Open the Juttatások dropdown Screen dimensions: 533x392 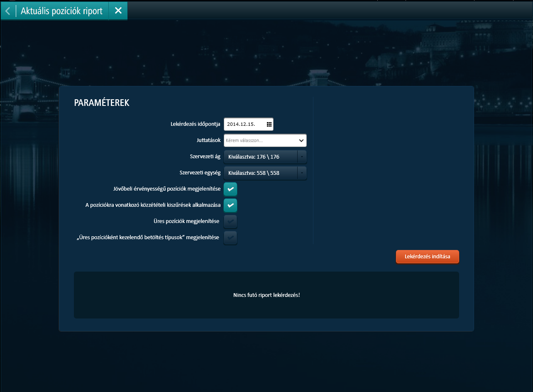[265, 140]
